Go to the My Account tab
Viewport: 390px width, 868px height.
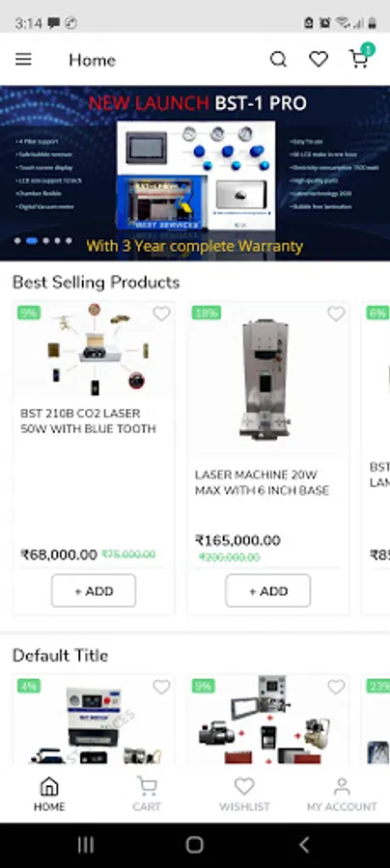coord(342,794)
